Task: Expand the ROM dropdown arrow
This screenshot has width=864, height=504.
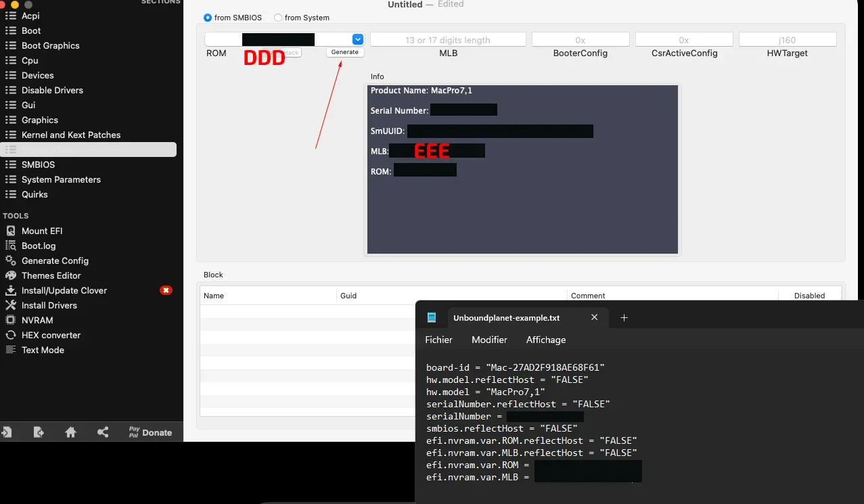Action: point(358,39)
